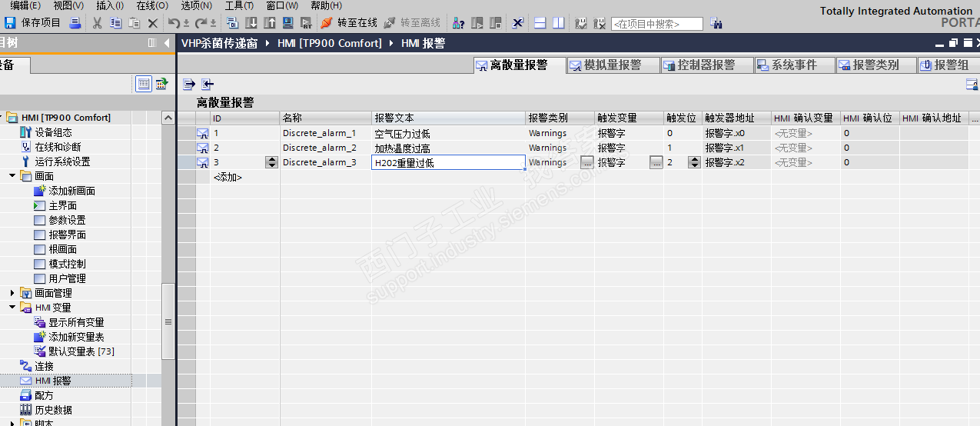
Task: Click the compile icon in toolbar
Action: click(x=232, y=23)
